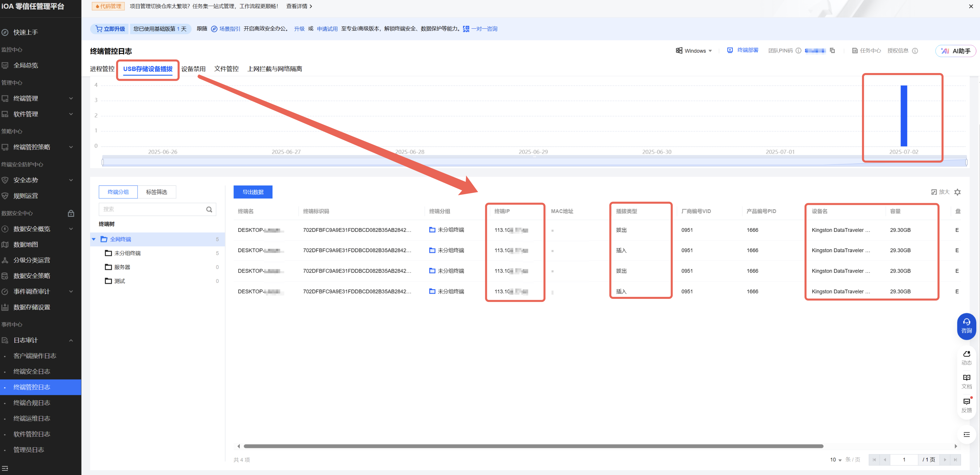Click the 申请试用 link in banner
This screenshot has width=980, height=475.
tap(327, 29)
